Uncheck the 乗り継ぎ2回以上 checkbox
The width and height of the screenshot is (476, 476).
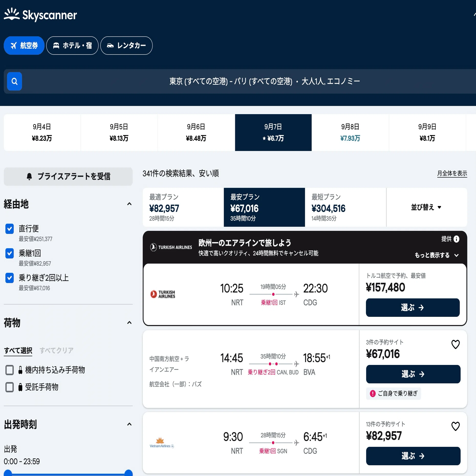tap(10, 278)
